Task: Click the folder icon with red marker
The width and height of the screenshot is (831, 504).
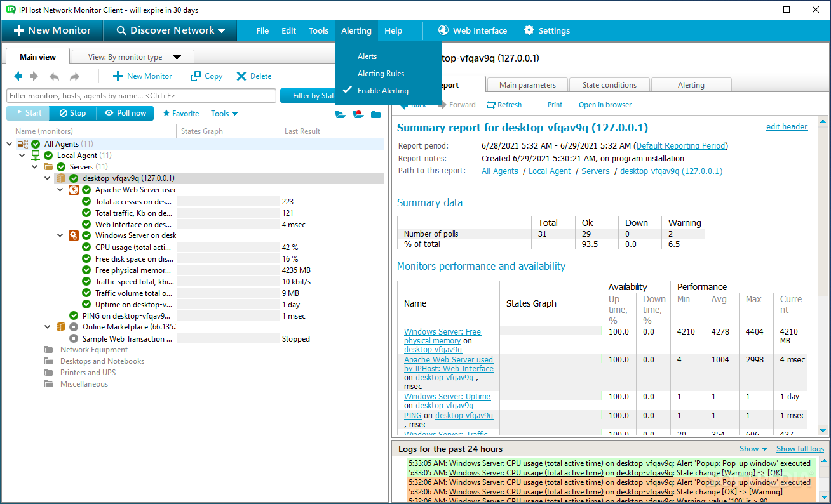Action: click(358, 115)
